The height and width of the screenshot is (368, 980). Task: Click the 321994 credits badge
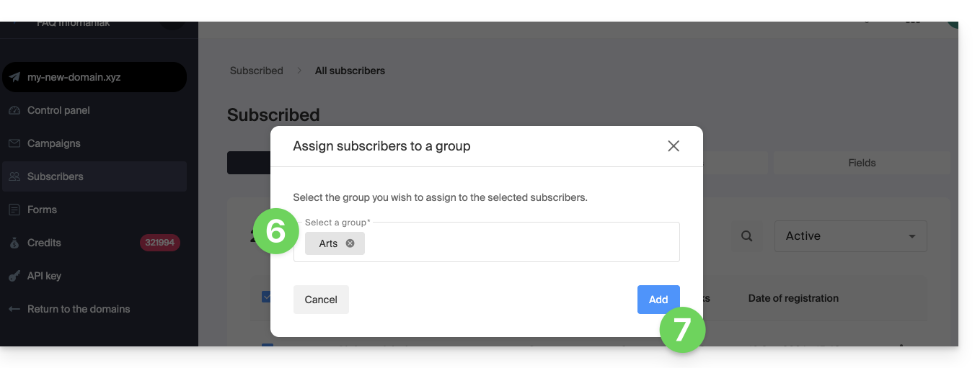pyautogui.click(x=159, y=243)
